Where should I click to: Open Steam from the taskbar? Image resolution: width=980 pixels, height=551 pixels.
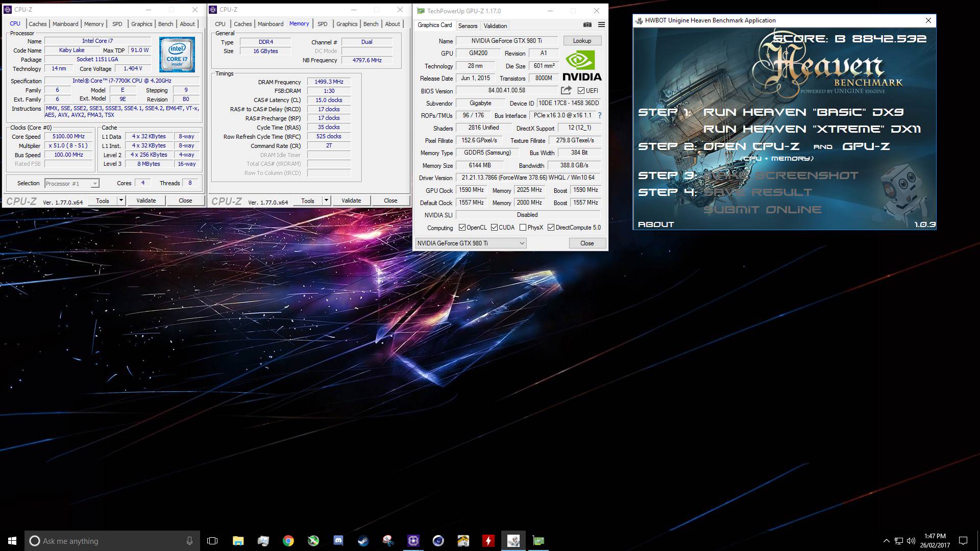[x=363, y=541]
